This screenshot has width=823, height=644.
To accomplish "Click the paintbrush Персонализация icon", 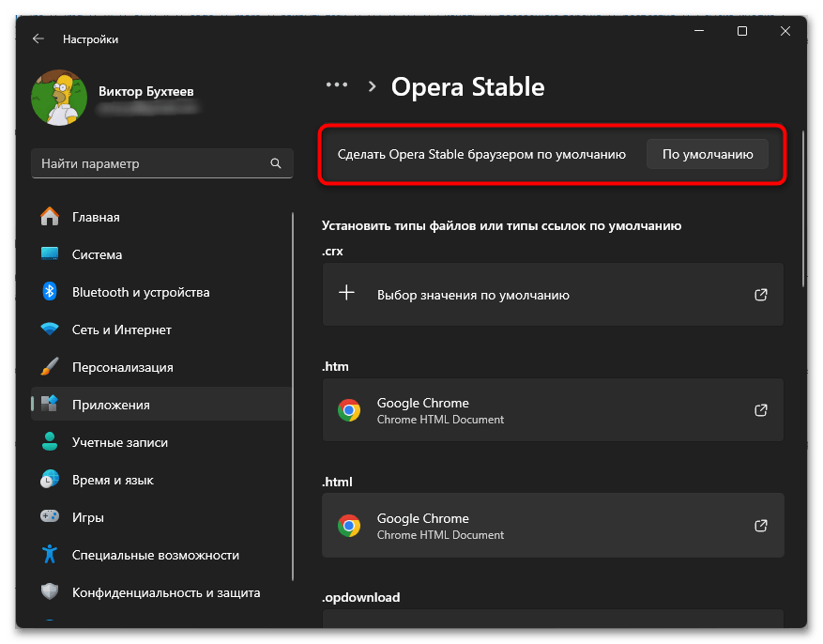I will [x=50, y=366].
